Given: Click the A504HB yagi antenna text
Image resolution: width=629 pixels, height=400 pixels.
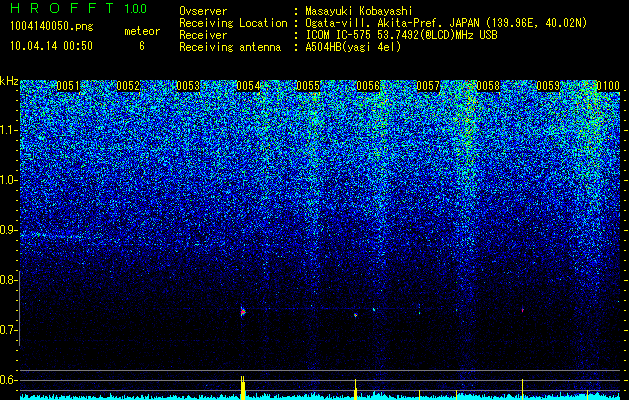Looking at the screenshot, I should [x=353, y=47].
